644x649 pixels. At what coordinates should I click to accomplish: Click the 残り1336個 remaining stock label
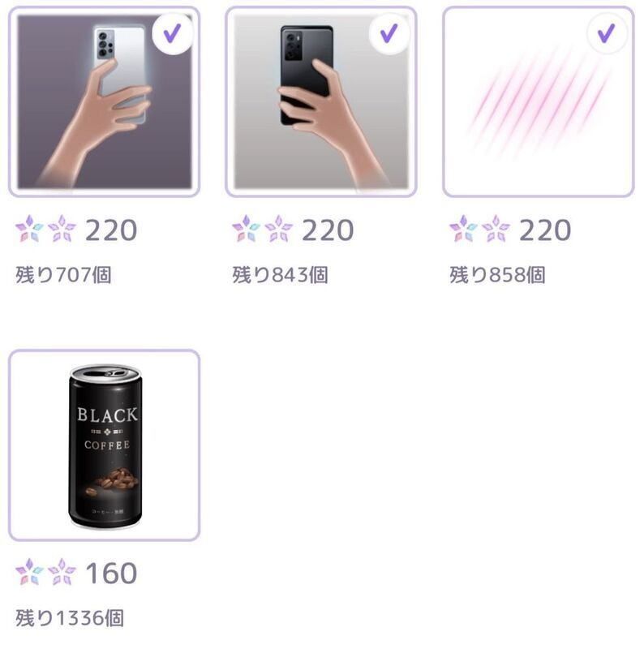70,618
